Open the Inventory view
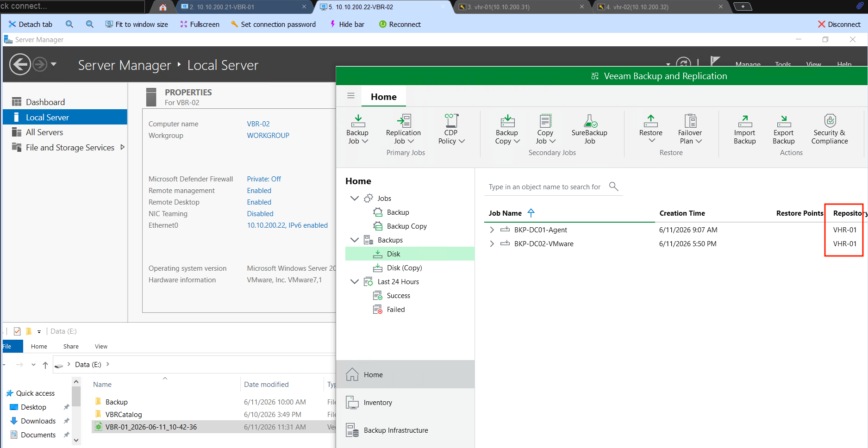 tap(405, 402)
